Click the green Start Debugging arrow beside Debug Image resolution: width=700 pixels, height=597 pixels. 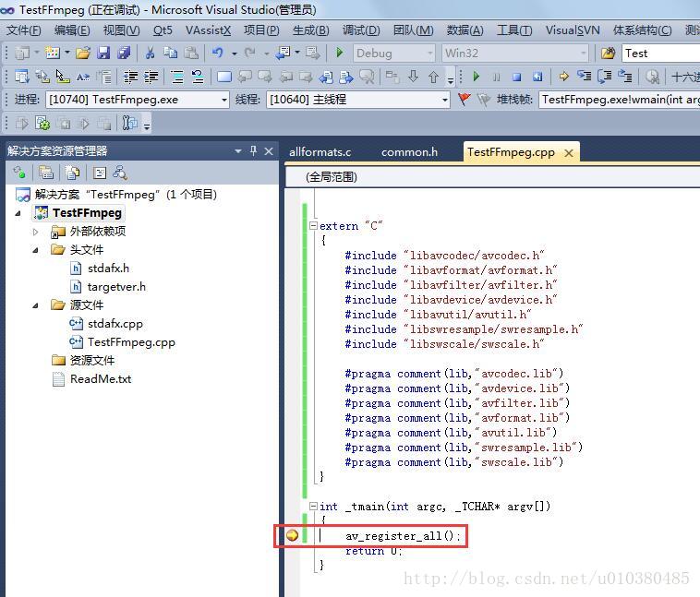(x=339, y=53)
